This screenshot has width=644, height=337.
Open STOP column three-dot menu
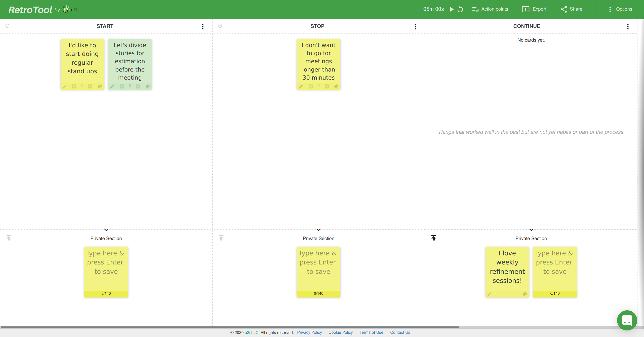(x=415, y=27)
